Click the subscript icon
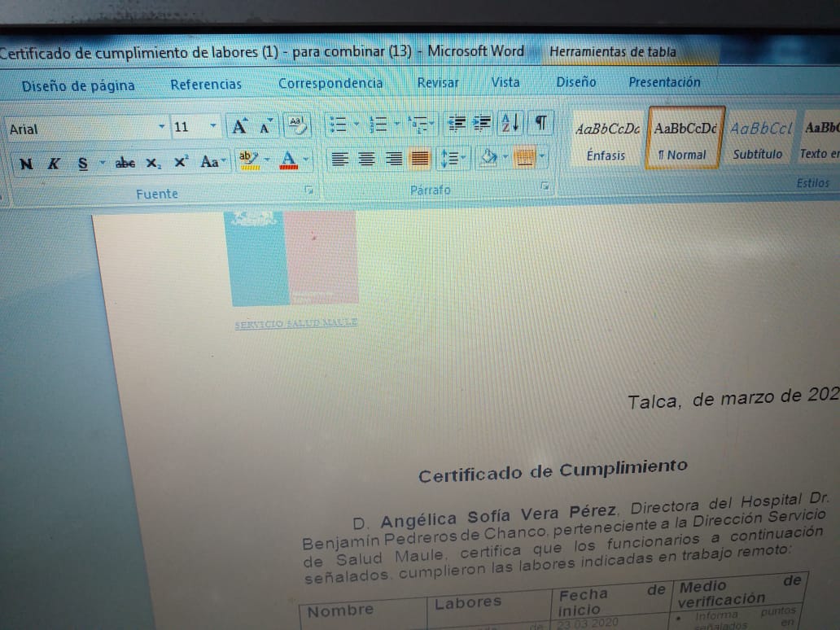 click(153, 163)
